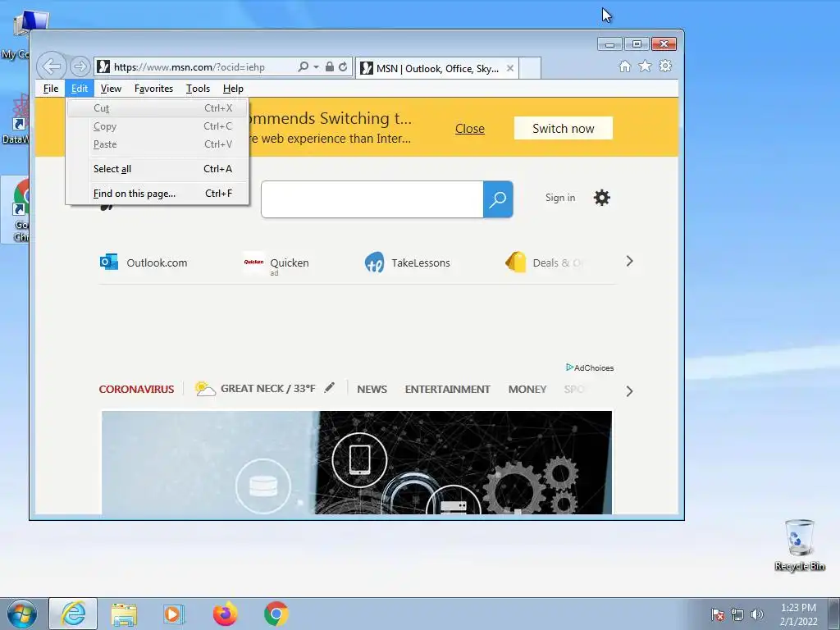Image resolution: width=840 pixels, height=630 pixels.
Task: Click the search magnifier in address bar
Action: 303,67
